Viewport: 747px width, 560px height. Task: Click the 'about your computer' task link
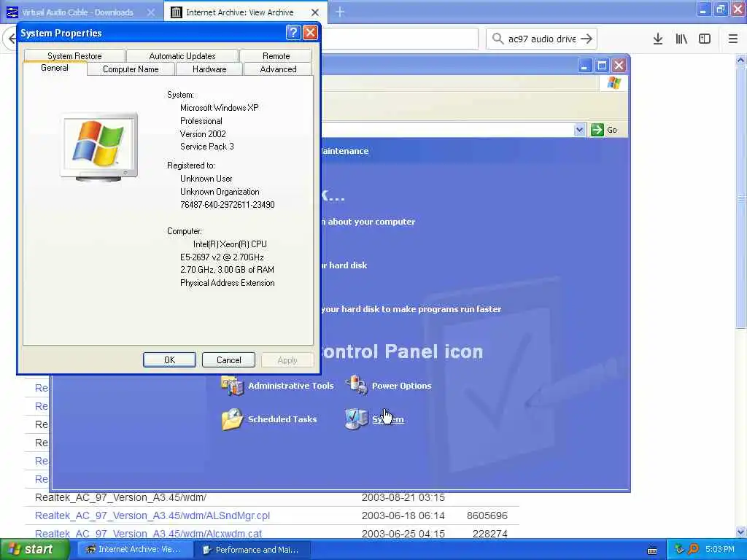coord(368,222)
